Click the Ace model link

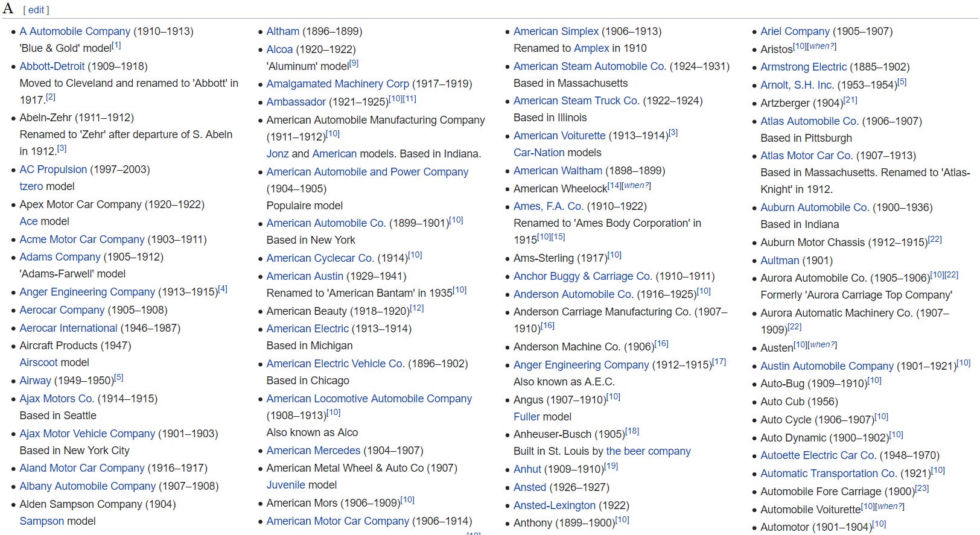29,221
